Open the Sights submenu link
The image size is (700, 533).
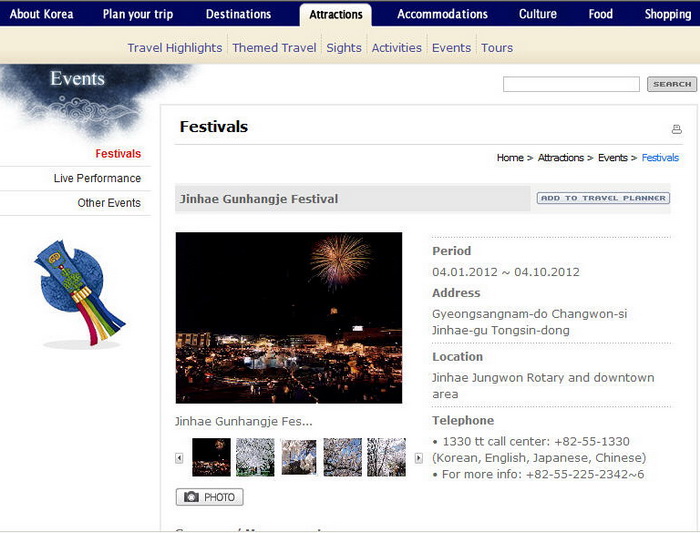(344, 48)
